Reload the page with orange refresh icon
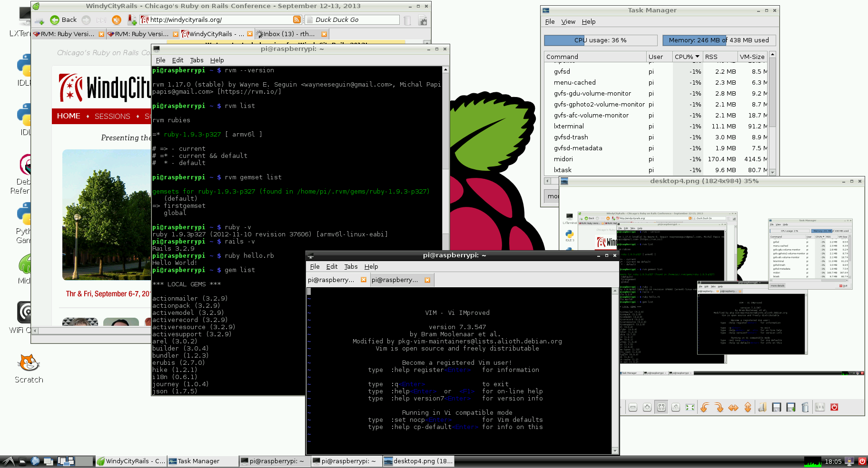The image size is (868, 468). 117,20
